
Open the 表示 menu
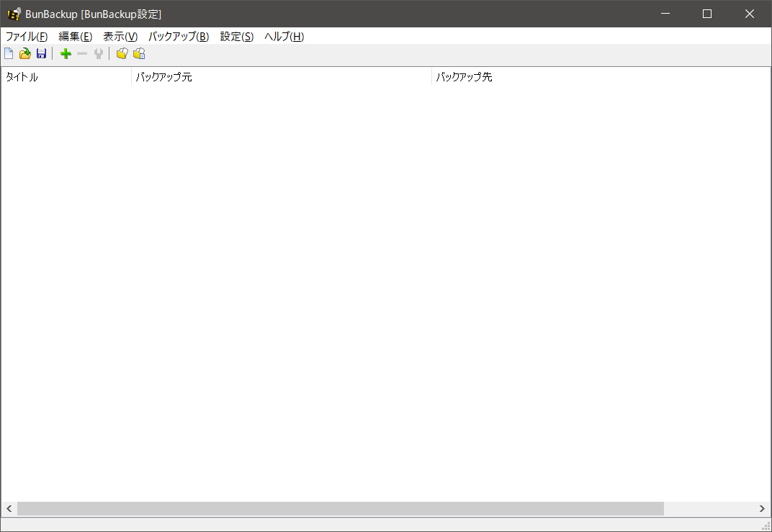pos(120,36)
